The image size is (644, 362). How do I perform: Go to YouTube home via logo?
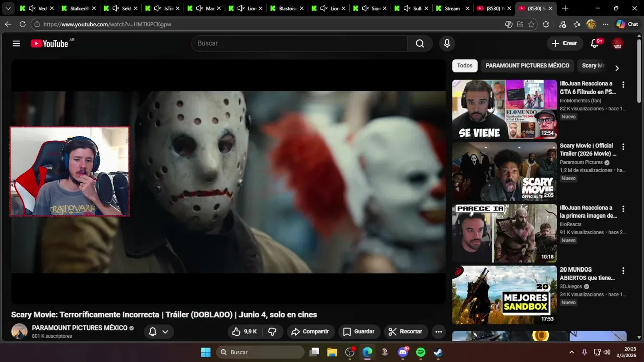(49, 44)
